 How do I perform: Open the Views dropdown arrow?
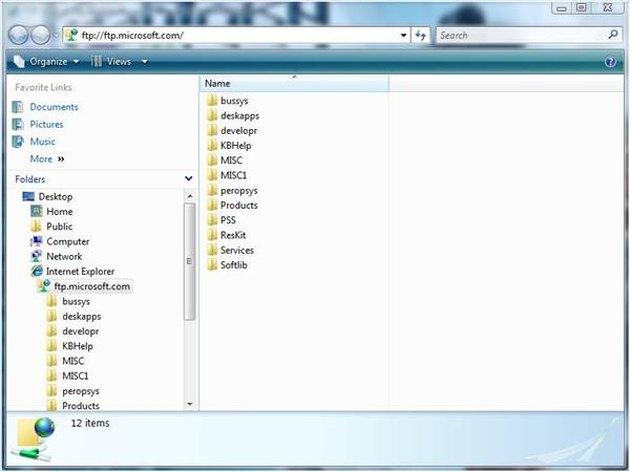(x=145, y=62)
